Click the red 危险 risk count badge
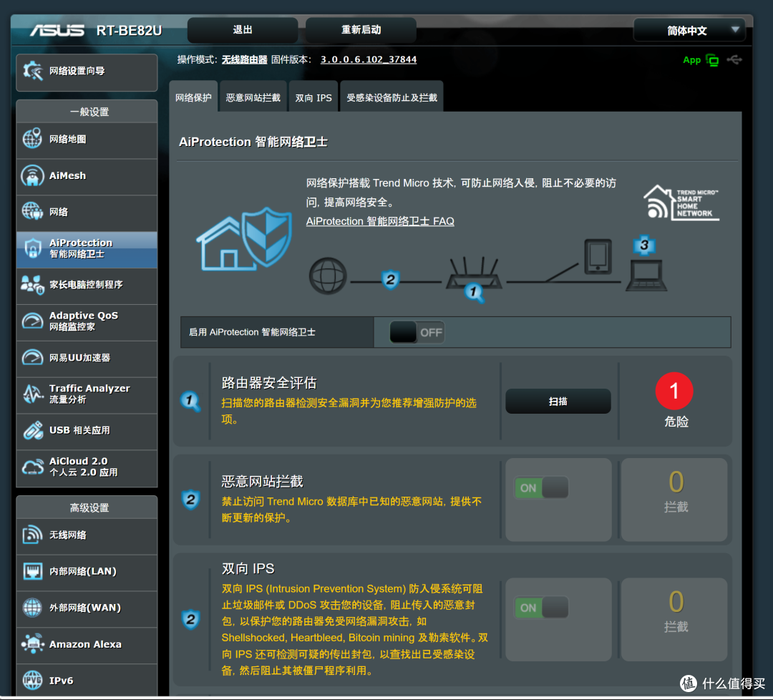The width and height of the screenshot is (773, 700). point(674,391)
